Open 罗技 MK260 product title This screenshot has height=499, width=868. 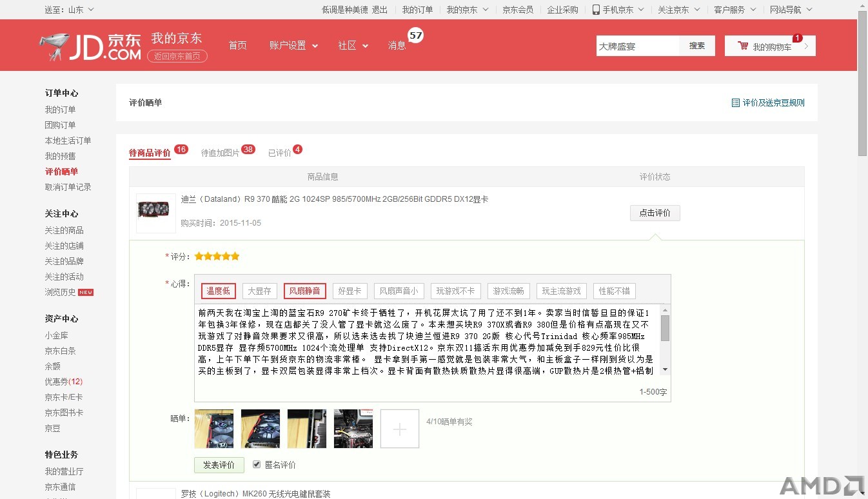255,494
